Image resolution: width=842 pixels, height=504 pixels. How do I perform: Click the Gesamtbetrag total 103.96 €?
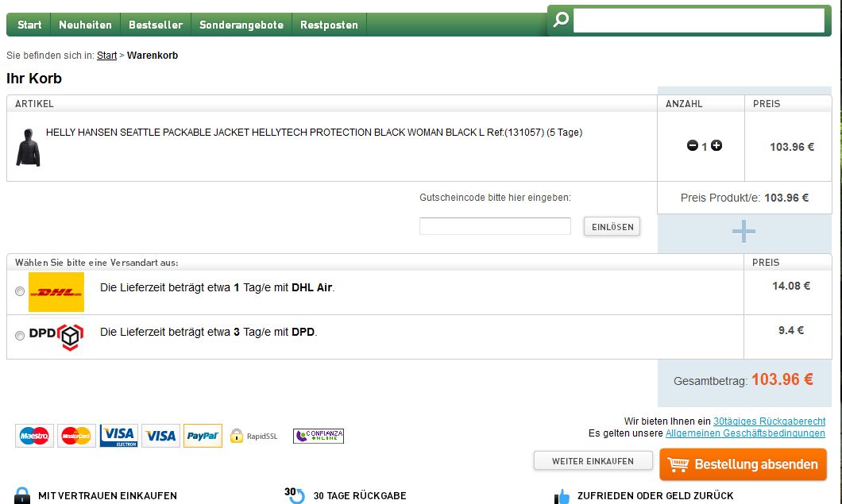[x=782, y=379]
